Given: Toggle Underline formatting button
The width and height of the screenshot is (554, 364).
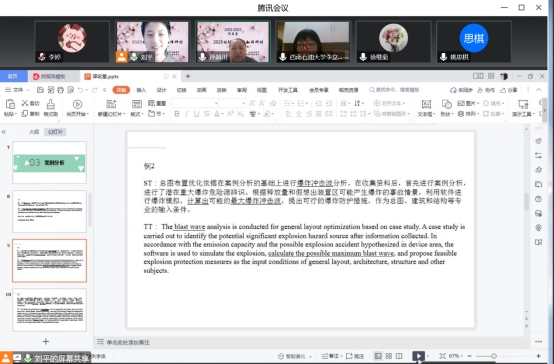Looking at the screenshot, I should 196,113.
